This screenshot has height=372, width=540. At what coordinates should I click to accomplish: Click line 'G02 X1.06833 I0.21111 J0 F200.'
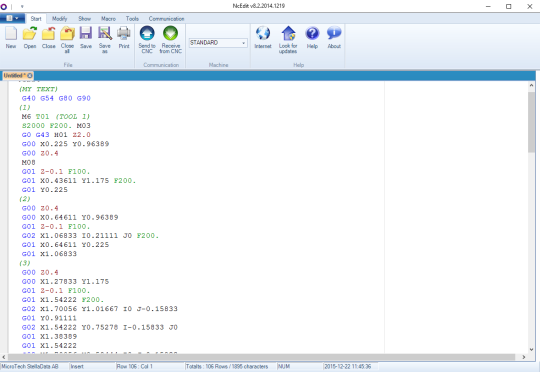tap(90, 236)
